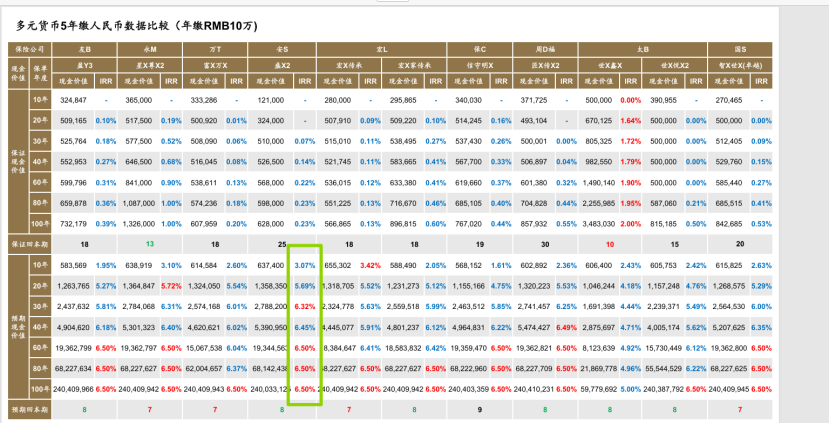Select the 宏L company header
The image size is (830, 423).
(382, 48)
